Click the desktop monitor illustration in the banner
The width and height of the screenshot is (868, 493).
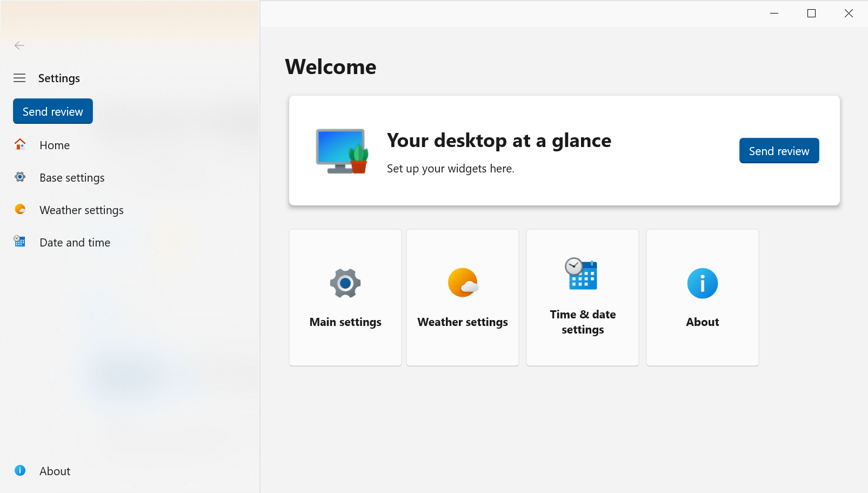[x=340, y=151]
